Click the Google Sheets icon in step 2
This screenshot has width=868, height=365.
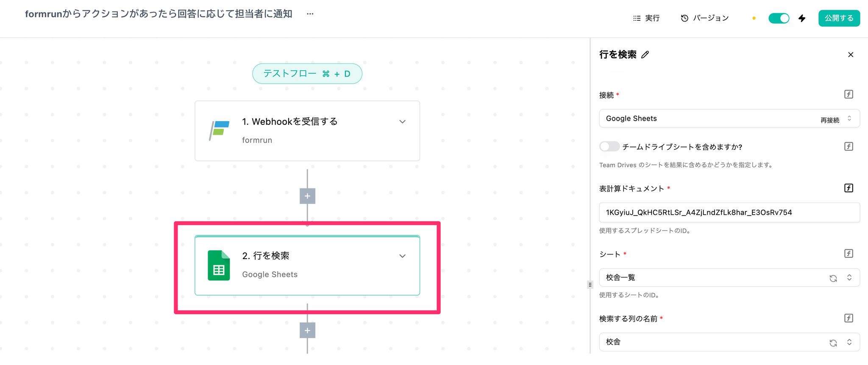219,265
